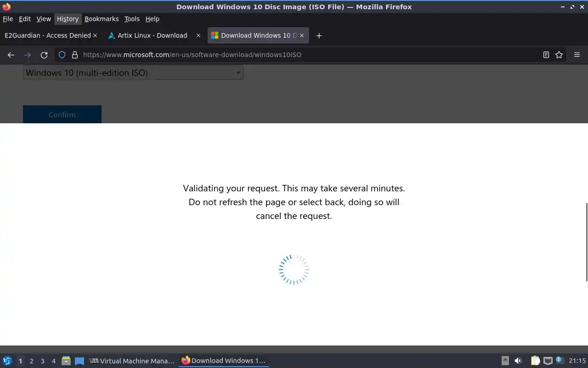
Task: Switch to workspace 1
Action: 20,361
